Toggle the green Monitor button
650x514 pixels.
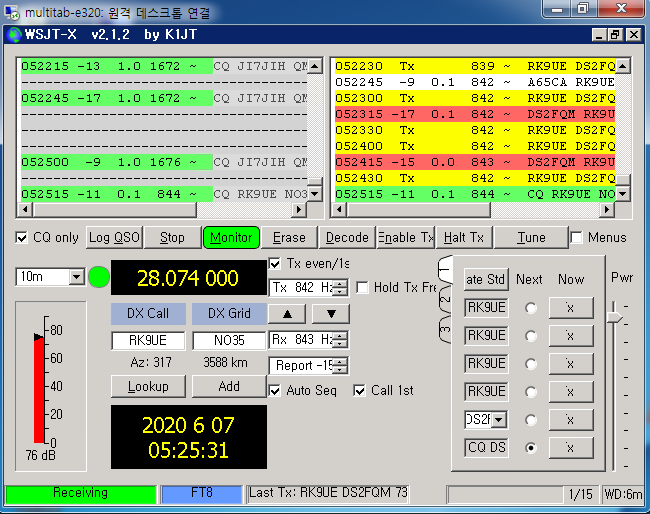[231, 238]
